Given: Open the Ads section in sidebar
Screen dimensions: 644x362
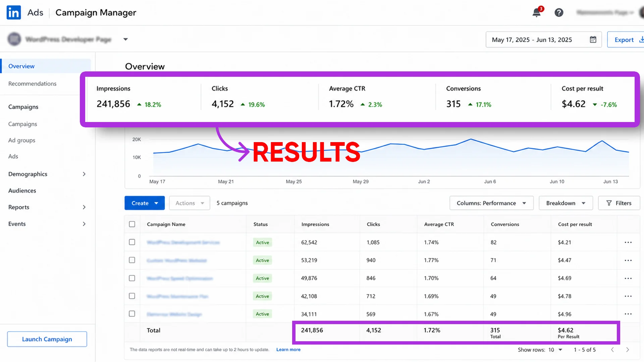Looking at the screenshot, I should pos(13,156).
